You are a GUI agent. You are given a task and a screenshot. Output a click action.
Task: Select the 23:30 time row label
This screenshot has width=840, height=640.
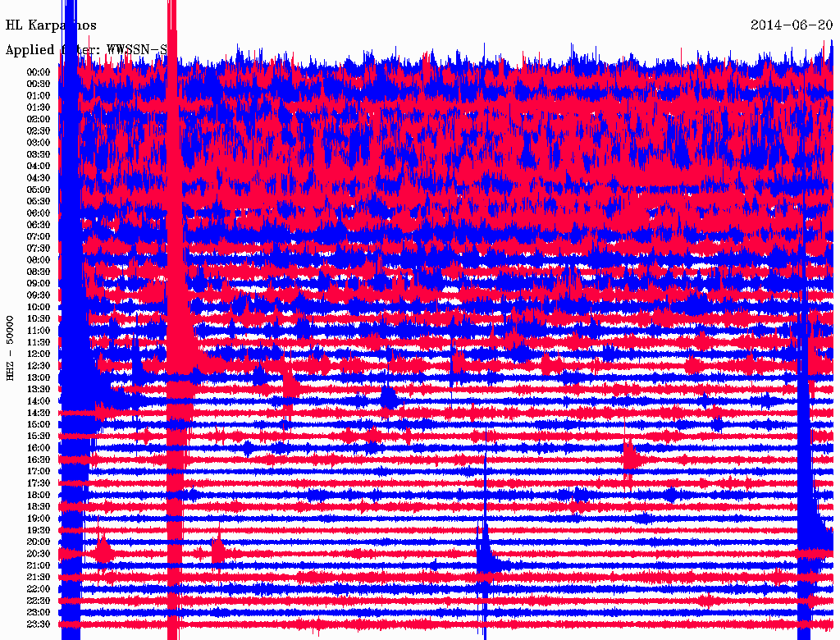(39, 624)
